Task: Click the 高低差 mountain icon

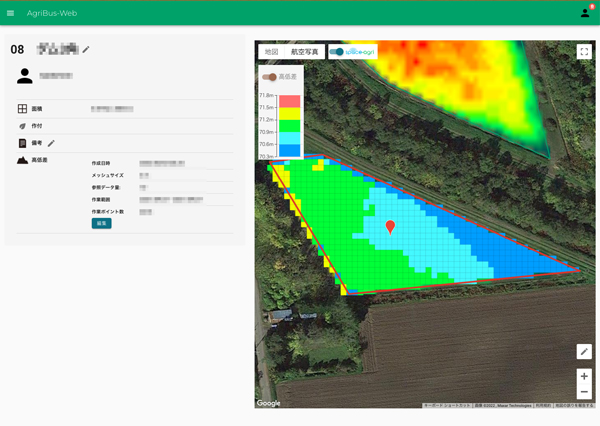Action: coord(22,160)
